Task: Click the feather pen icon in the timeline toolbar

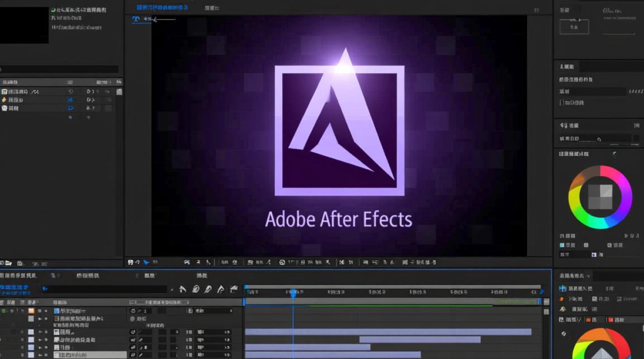Action: click(x=208, y=289)
